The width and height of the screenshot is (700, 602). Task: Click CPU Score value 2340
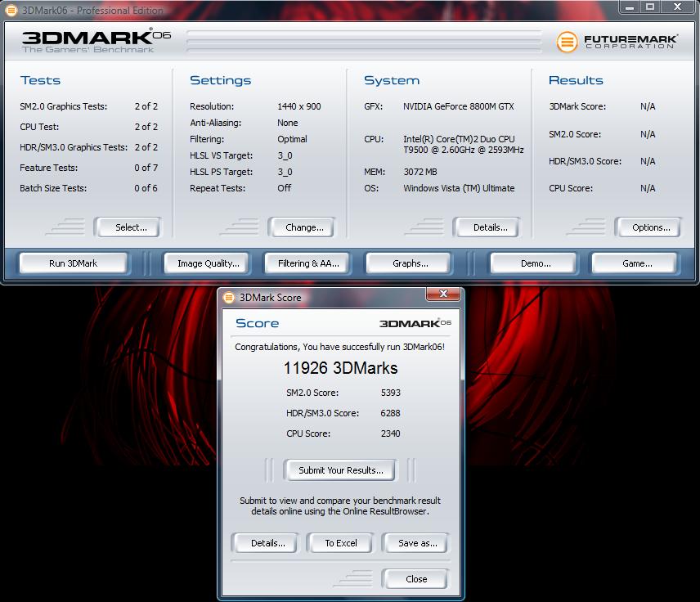click(x=390, y=434)
